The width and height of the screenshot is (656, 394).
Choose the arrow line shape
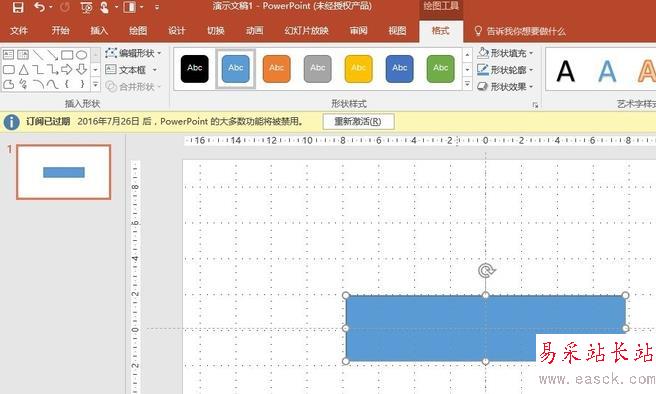pyautogui.click(x=52, y=54)
